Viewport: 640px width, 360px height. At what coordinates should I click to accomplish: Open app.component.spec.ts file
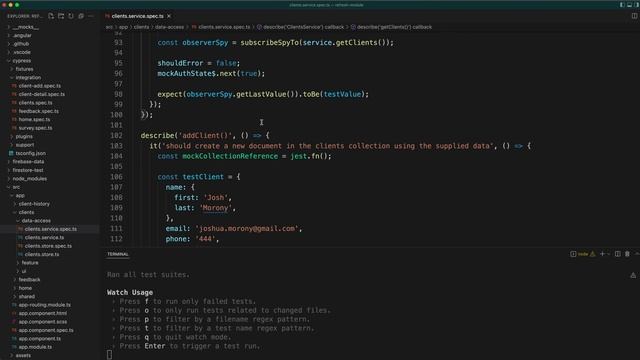[46, 330]
